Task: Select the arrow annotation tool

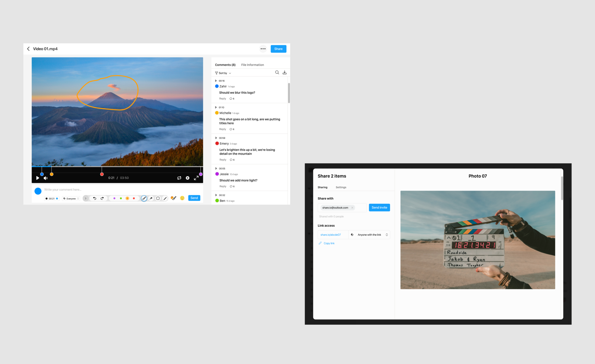Action: pyautogui.click(x=151, y=198)
